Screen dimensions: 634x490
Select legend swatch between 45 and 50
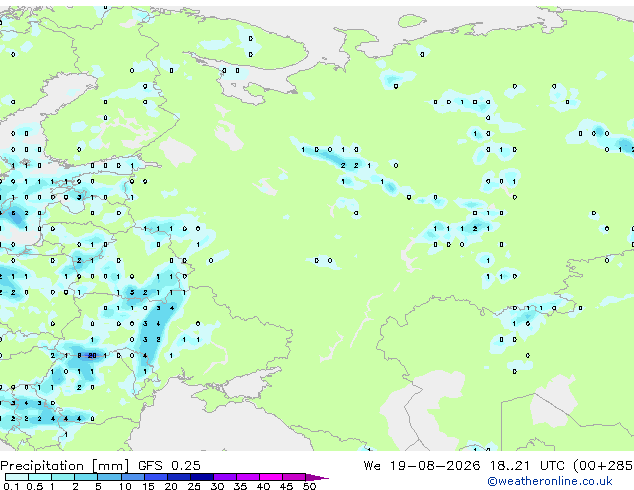tap(294, 477)
